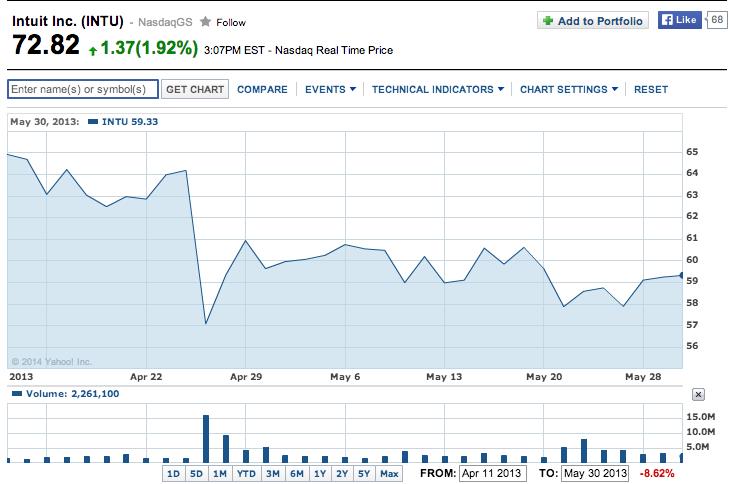Image resolution: width=737 pixels, height=484 pixels.
Task: Select the 1D range tab
Action: point(173,474)
